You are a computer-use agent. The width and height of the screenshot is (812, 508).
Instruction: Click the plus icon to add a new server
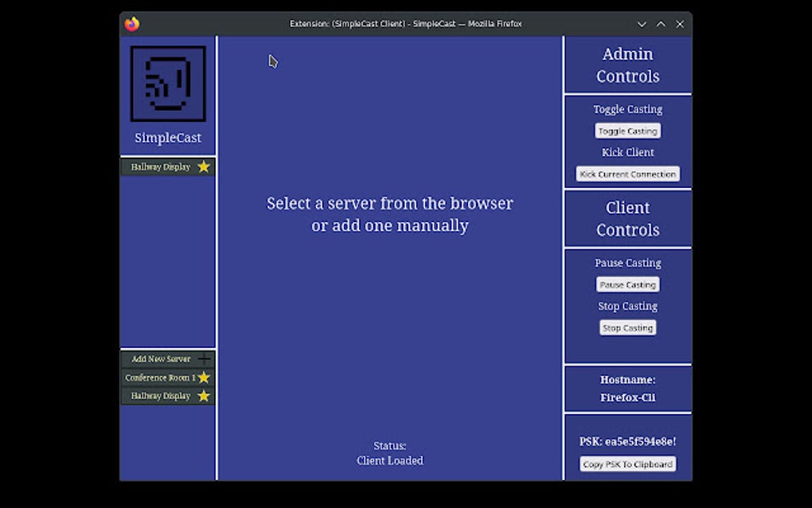pyautogui.click(x=205, y=358)
